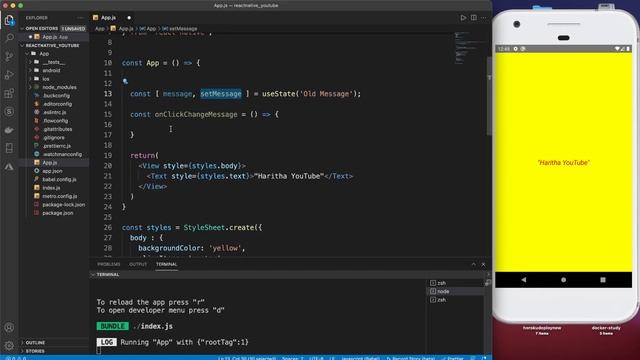Open editor More Actions ellipsis

coord(484,18)
